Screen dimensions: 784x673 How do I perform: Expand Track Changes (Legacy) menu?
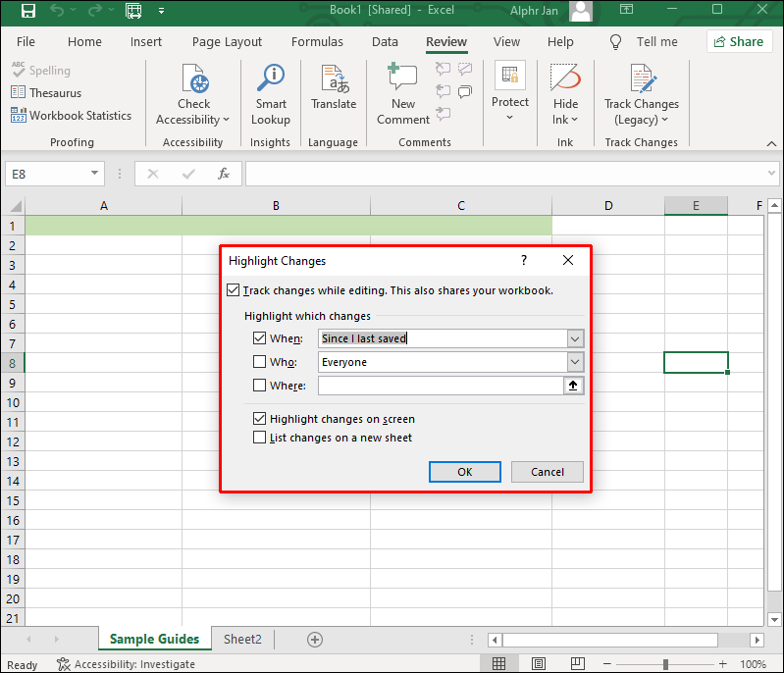(641, 94)
